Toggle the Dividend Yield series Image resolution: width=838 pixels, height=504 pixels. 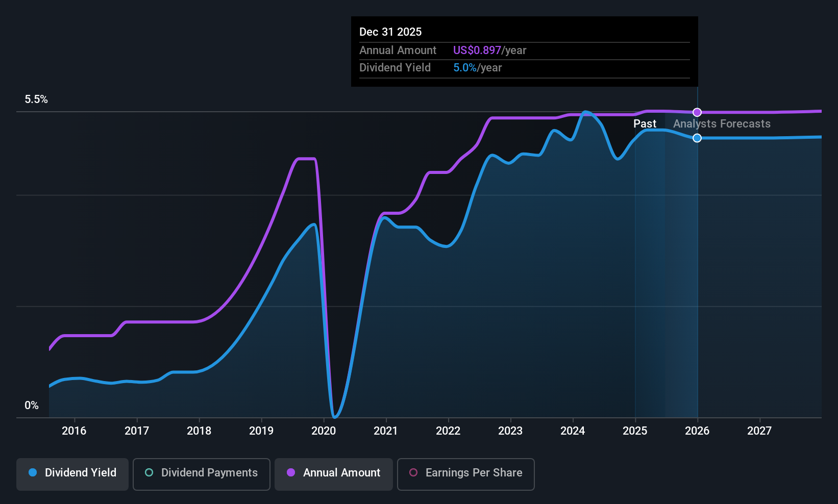pos(72,474)
